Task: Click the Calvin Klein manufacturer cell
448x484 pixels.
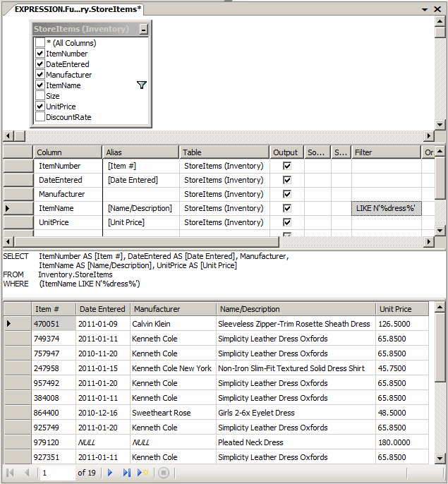Action: 174,323
